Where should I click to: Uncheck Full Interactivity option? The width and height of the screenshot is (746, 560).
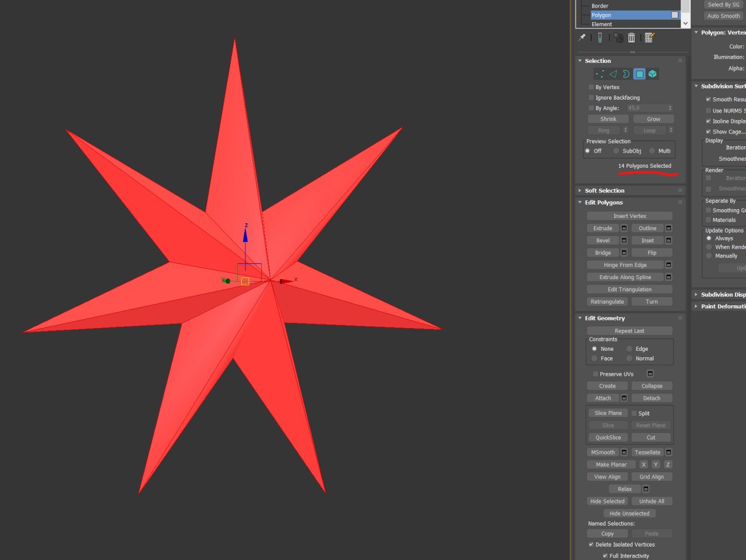coord(605,556)
